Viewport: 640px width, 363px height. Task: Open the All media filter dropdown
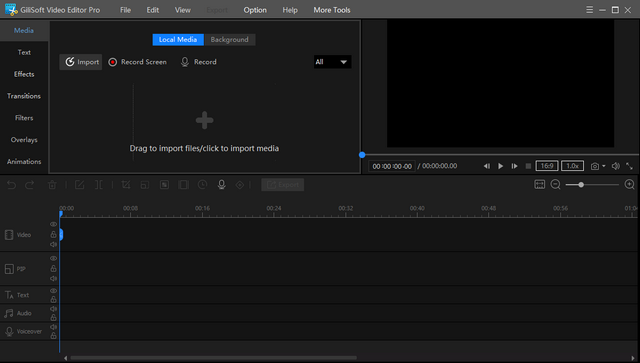click(x=332, y=62)
